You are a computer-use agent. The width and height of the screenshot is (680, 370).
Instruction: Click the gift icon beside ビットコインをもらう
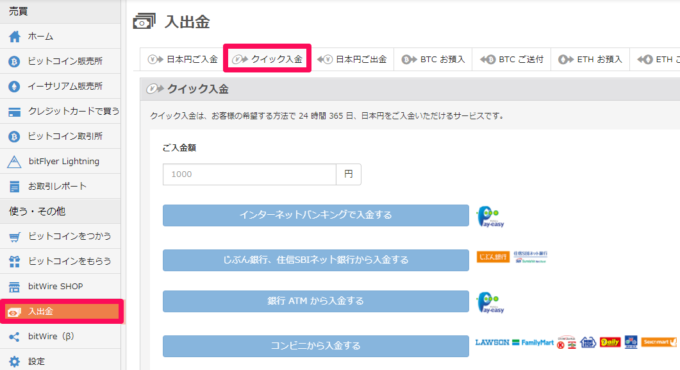point(14,262)
